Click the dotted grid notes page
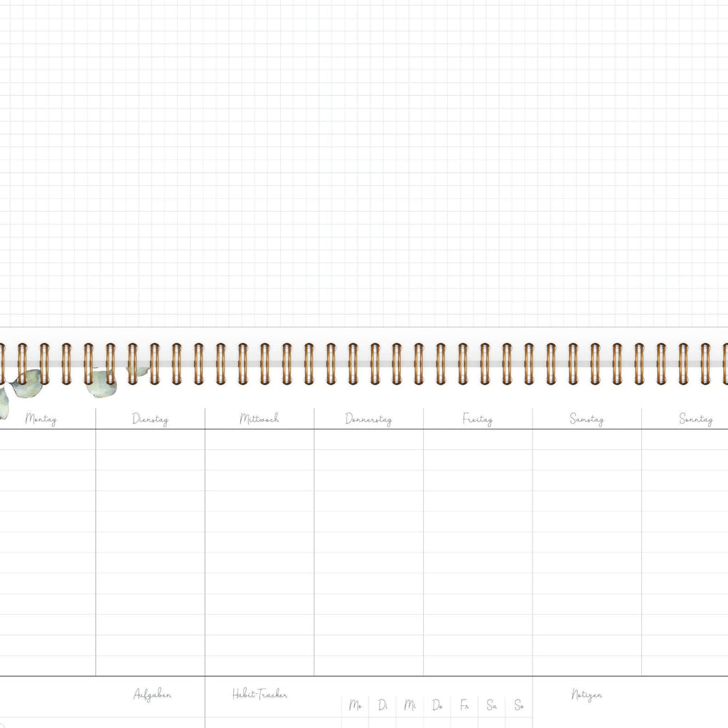Viewport: 728px width, 728px height. click(x=364, y=164)
